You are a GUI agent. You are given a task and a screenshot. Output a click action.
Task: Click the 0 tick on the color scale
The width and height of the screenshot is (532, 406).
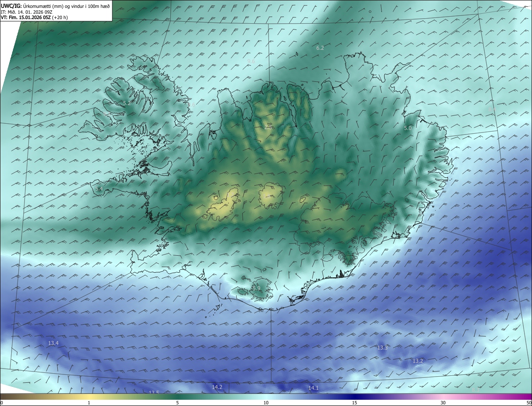click(x=2, y=403)
